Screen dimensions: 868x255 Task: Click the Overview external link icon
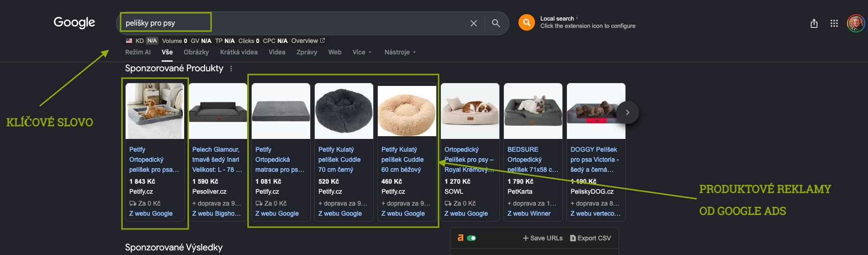(x=323, y=40)
